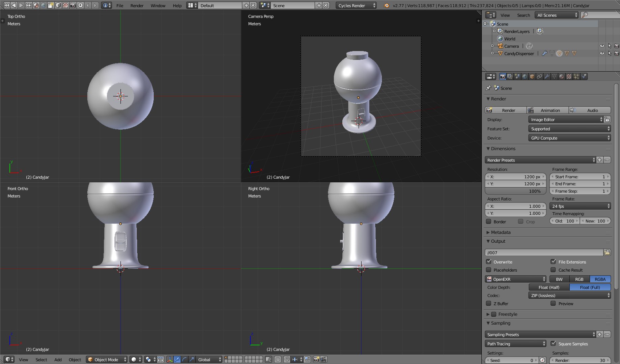Open the Object Mode dropdown
This screenshot has height=364, width=620.
[107, 360]
